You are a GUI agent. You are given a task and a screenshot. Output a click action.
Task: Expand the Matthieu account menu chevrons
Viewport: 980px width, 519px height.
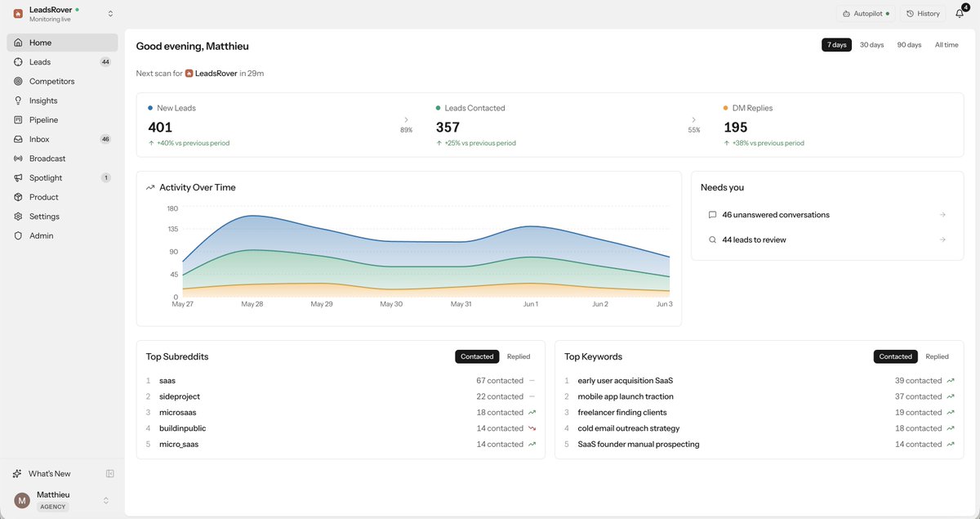click(x=105, y=500)
